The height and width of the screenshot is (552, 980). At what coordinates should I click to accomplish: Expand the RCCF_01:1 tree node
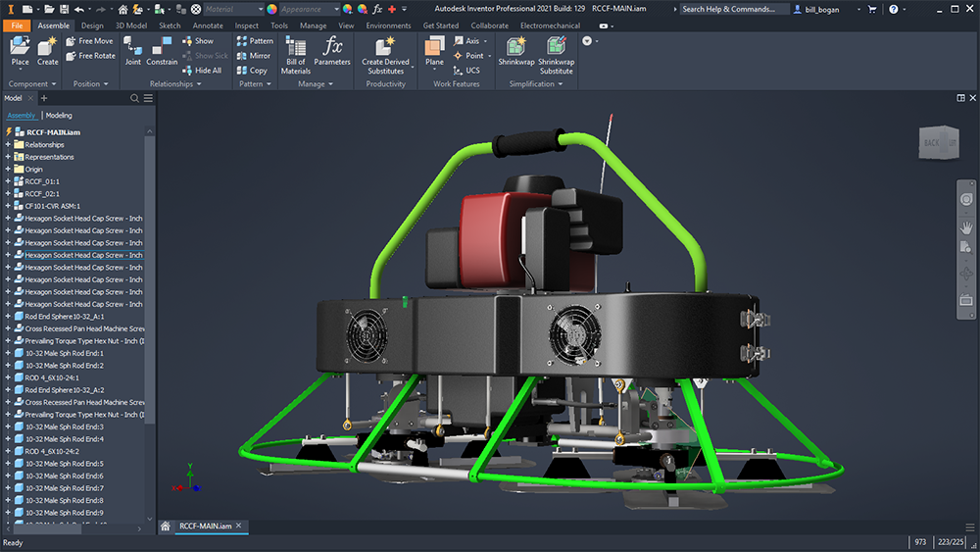point(8,181)
